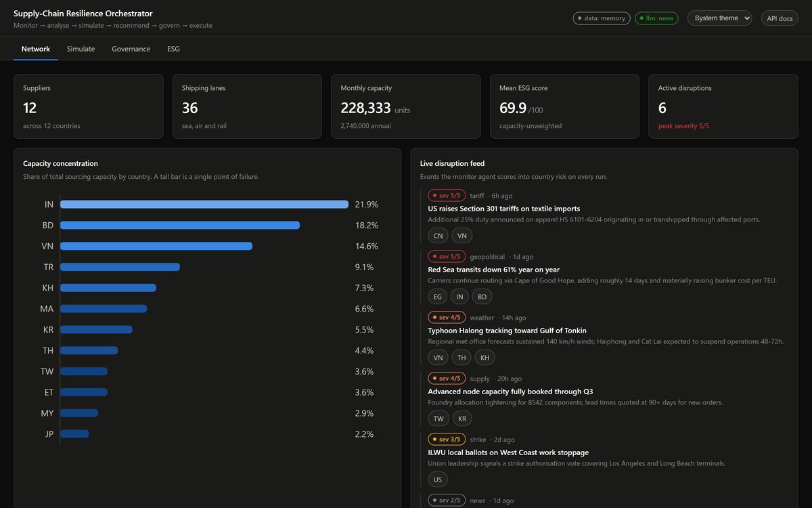Click the sev 2/5 badge on news event
Viewport: 812px width, 508px height.
[x=447, y=501]
